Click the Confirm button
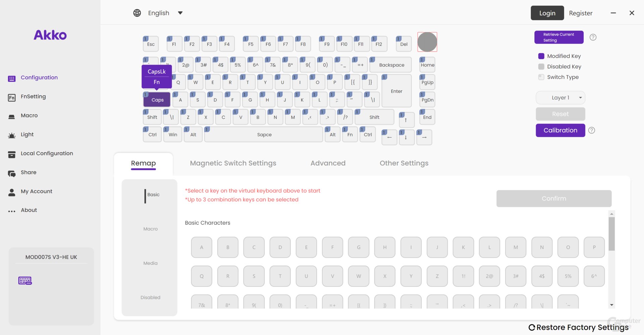This screenshot has width=644, height=335. pyautogui.click(x=554, y=199)
